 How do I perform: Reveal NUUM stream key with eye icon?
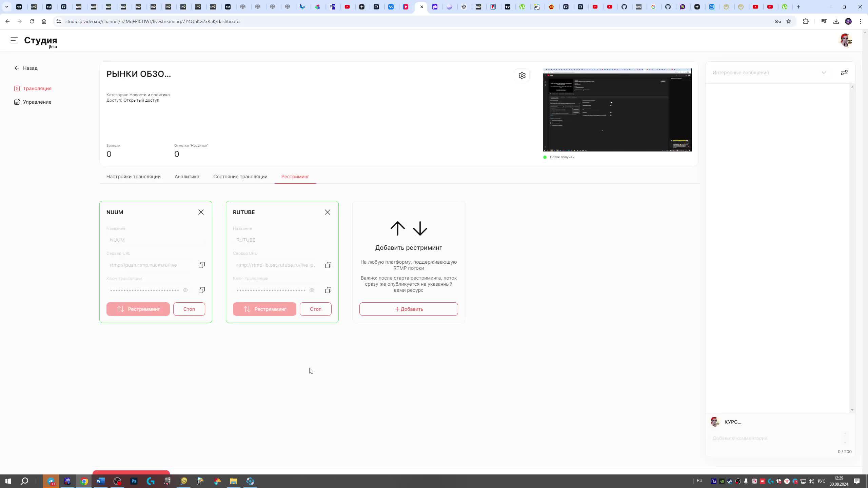click(185, 290)
